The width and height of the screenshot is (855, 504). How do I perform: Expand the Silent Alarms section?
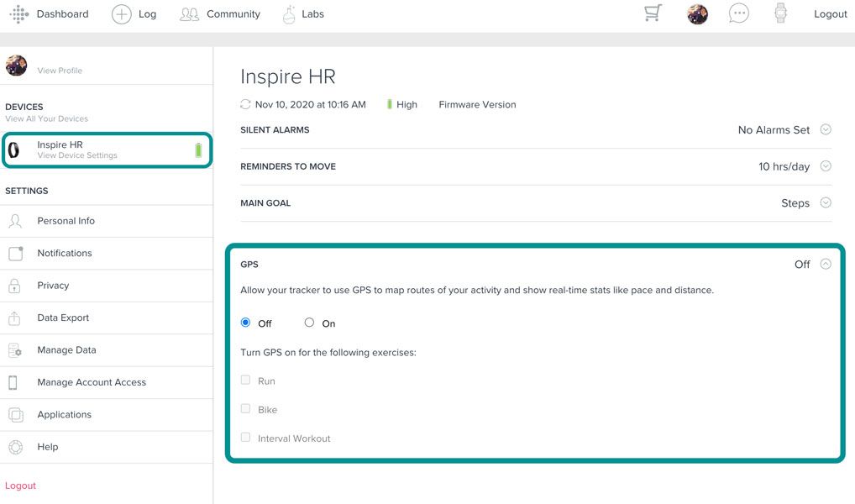tap(826, 129)
